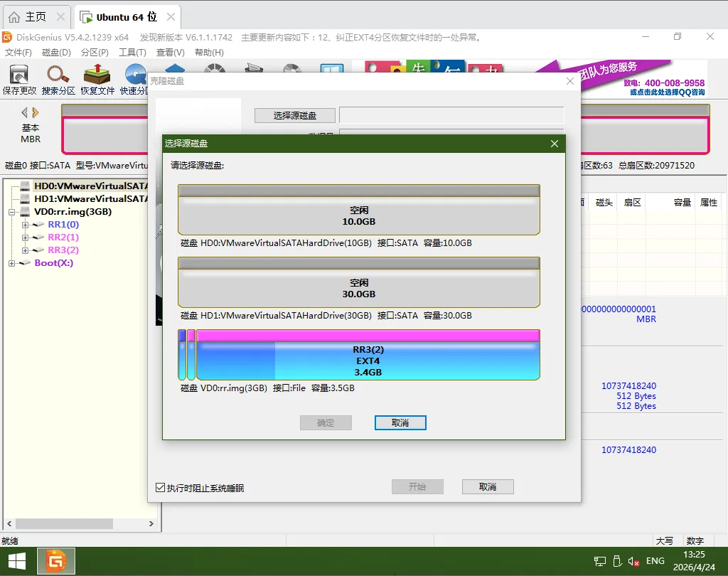Collapse the VD0:rr.img tree node
The width and height of the screenshot is (728, 576).
(x=11, y=212)
